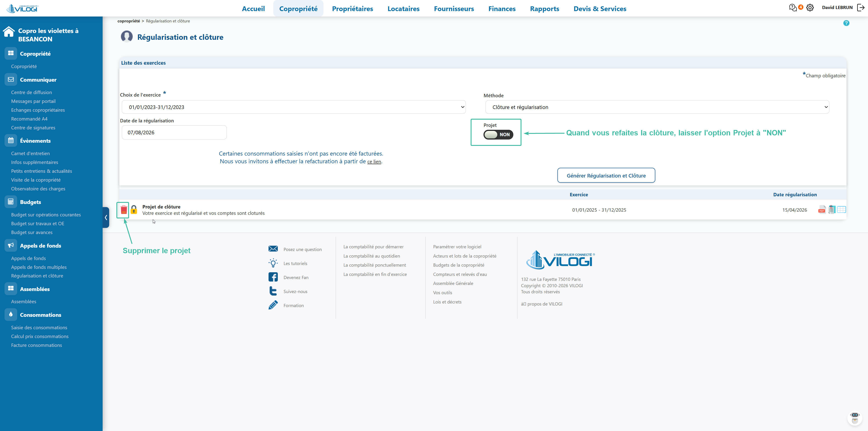Image resolution: width=868 pixels, height=431 pixels.
Task: Click the Date de la régularisation field
Action: coord(174,133)
